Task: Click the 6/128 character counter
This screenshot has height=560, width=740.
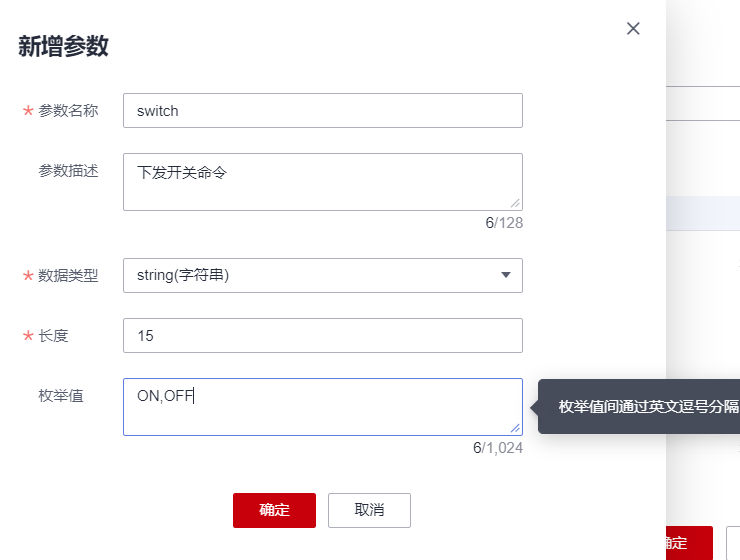Action: tap(504, 223)
